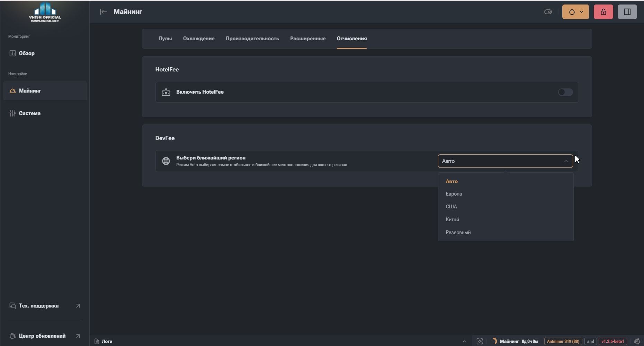Switch to the Охлаждение tab
This screenshot has height=346, width=644.
pos(199,38)
